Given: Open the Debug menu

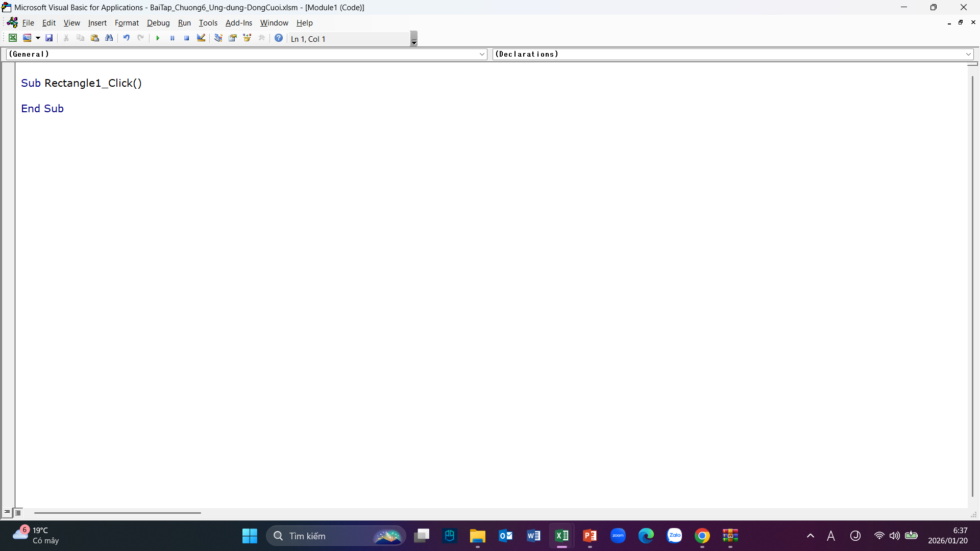Looking at the screenshot, I should [x=158, y=23].
